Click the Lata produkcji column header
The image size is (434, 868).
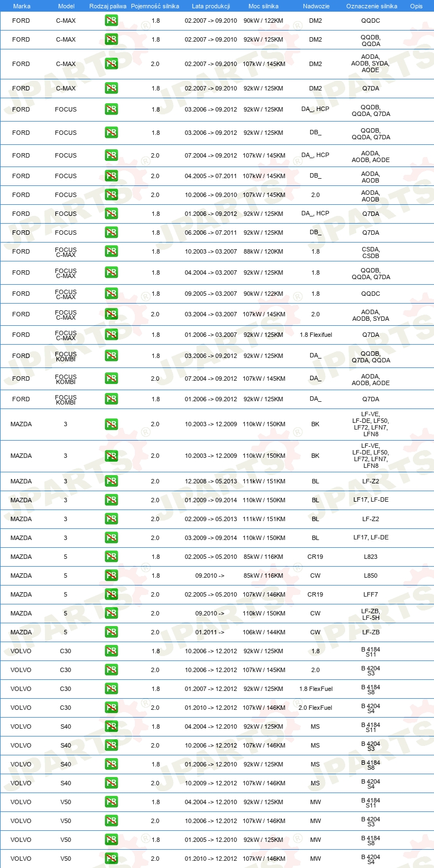click(x=211, y=6)
